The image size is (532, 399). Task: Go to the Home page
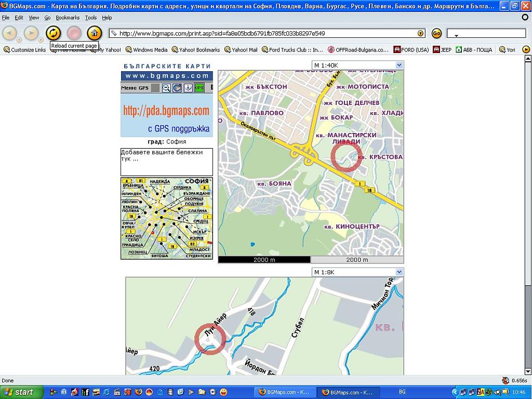click(95, 33)
